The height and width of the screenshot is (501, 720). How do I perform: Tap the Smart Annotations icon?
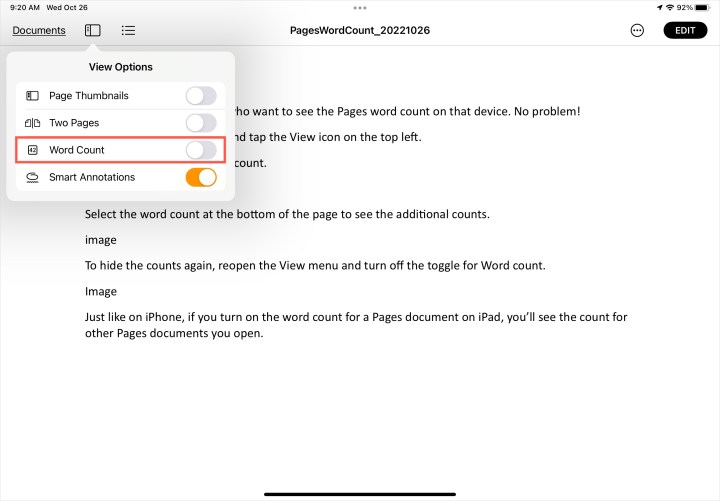tap(32, 177)
